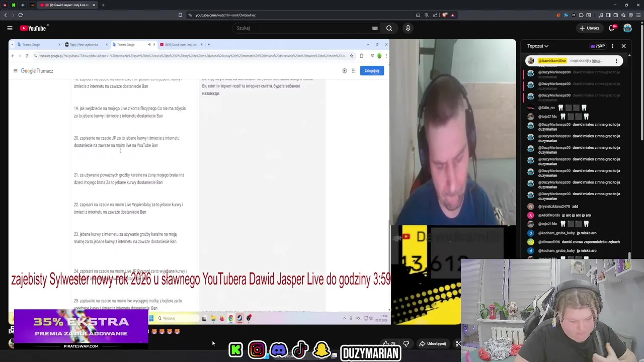Viewport: 644px width, 362px height.
Task: Click the scissors clip icon
Action: [458, 343]
